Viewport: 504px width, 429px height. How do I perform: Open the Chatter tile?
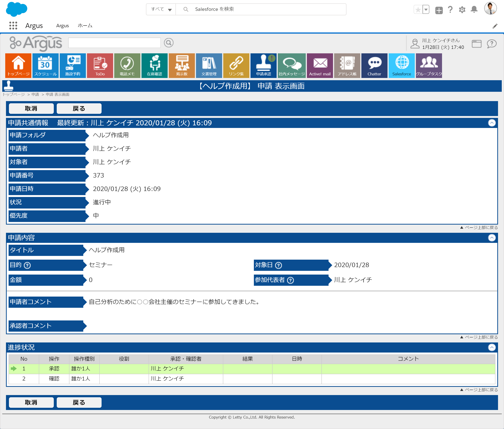point(374,65)
